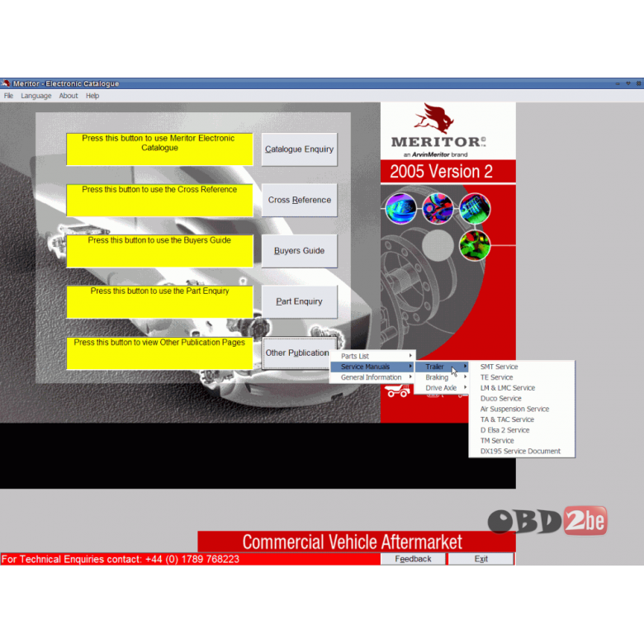Screen dimensions: 644x644
Task: Click the white truck icon on red panel
Action: point(399,391)
